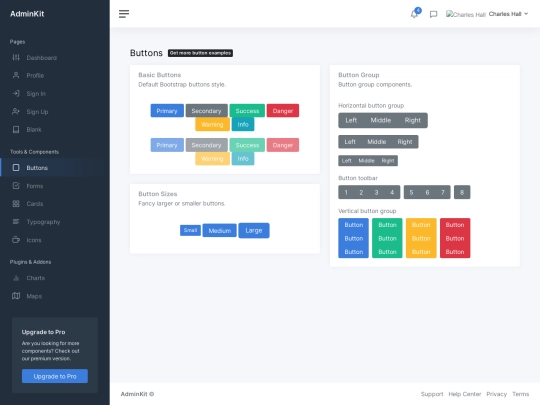The image size is (540, 405).
Task: Click Right in the largest horizontal button group
Action: [x=413, y=120]
